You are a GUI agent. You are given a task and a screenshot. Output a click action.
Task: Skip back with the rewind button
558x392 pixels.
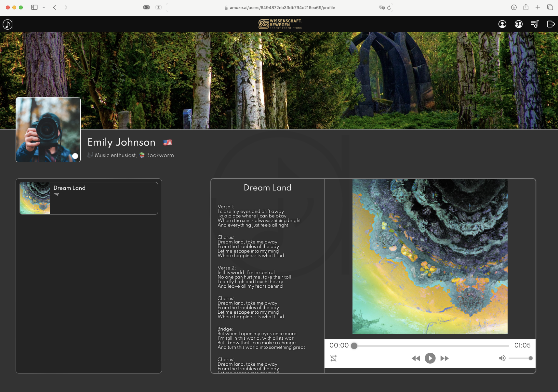416,358
